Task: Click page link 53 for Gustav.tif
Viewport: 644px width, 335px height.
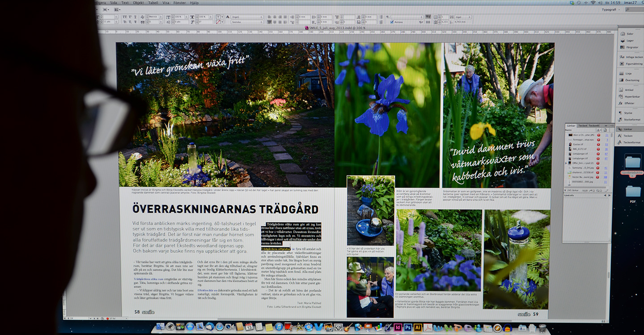Action: [606, 145]
